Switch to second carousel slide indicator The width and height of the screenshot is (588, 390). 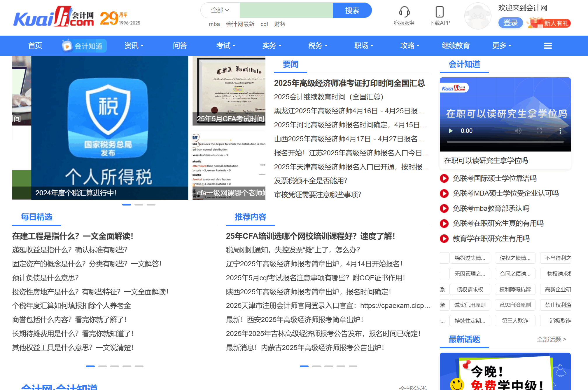click(x=139, y=205)
